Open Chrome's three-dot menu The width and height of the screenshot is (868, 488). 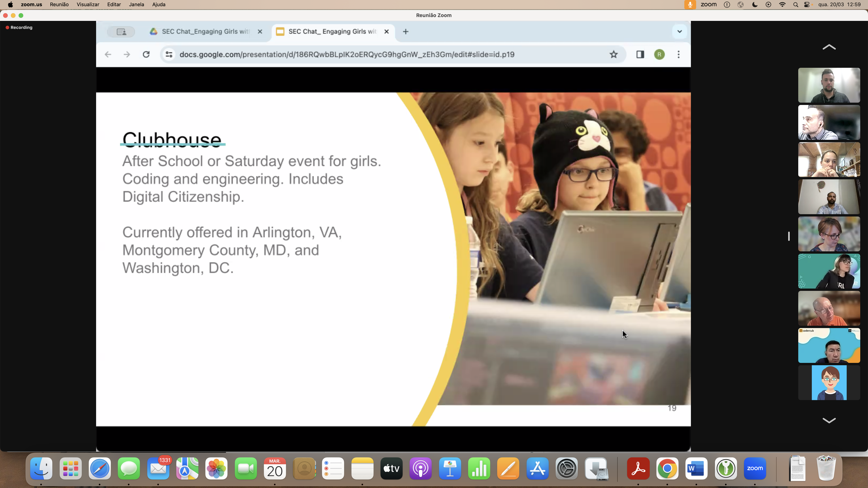[x=679, y=55]
